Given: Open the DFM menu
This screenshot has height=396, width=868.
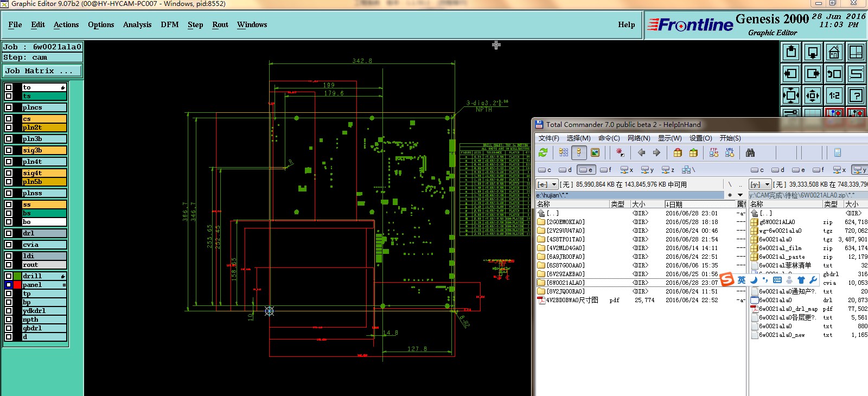Looking at the screenshot, I should [169, 25].
